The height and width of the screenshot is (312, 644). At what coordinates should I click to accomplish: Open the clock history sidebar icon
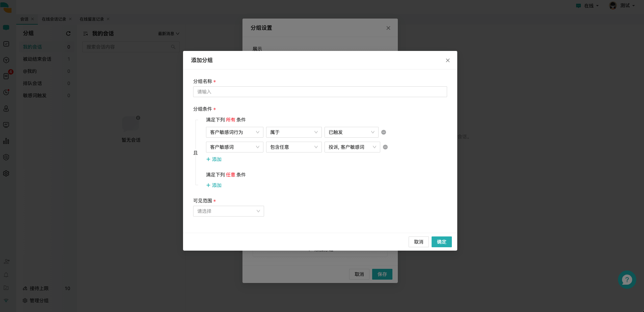pos(6,92)
